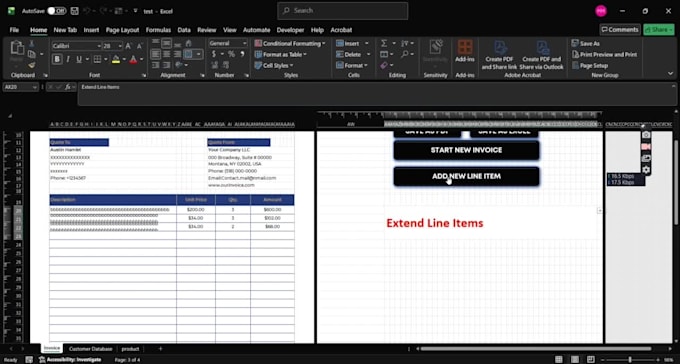Click the Comma Style icon
The height and width of the screenshot is (364, 680).
point(242,54)
